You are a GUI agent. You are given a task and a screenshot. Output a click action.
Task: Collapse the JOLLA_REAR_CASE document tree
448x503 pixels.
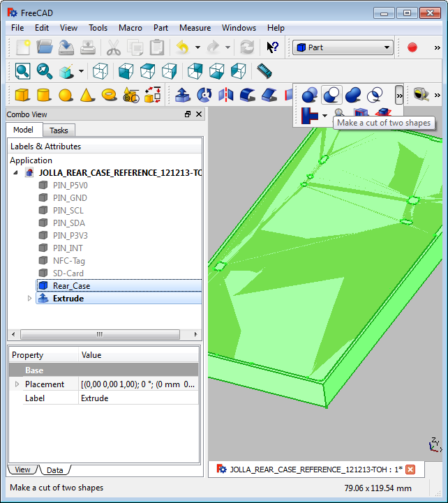tap(16, 172)
